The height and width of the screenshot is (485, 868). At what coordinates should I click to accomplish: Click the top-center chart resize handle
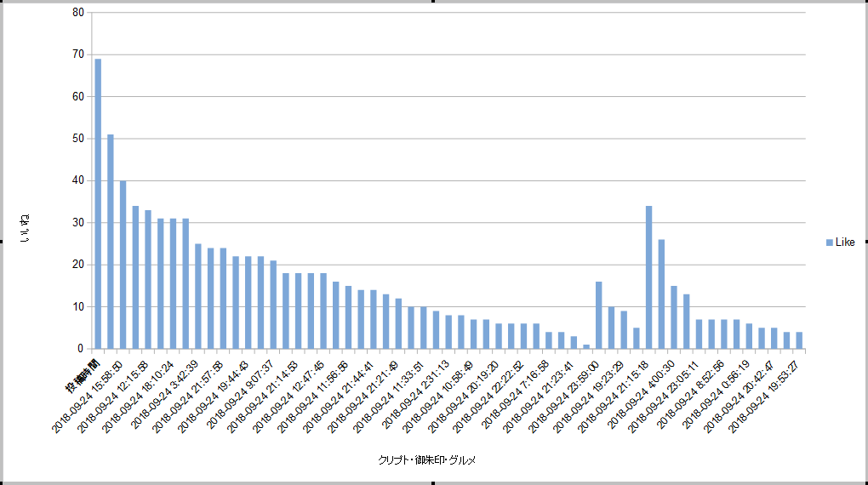click(434, 2)
